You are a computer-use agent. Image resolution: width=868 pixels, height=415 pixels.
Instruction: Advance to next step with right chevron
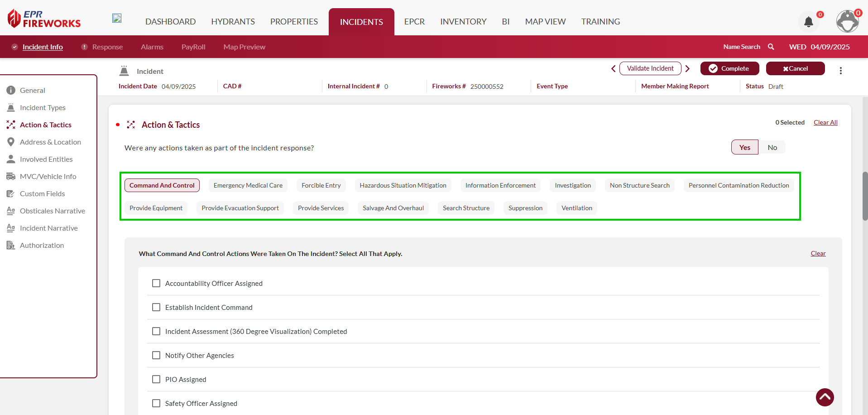coord(687,68)
